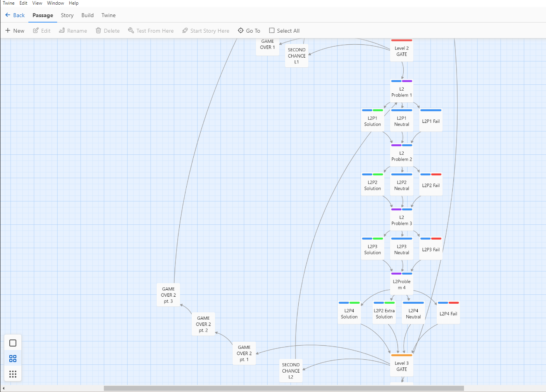The image size is (546, 392).
Task: Select the L2P1 Solution passage
Action: click(373, 120)
